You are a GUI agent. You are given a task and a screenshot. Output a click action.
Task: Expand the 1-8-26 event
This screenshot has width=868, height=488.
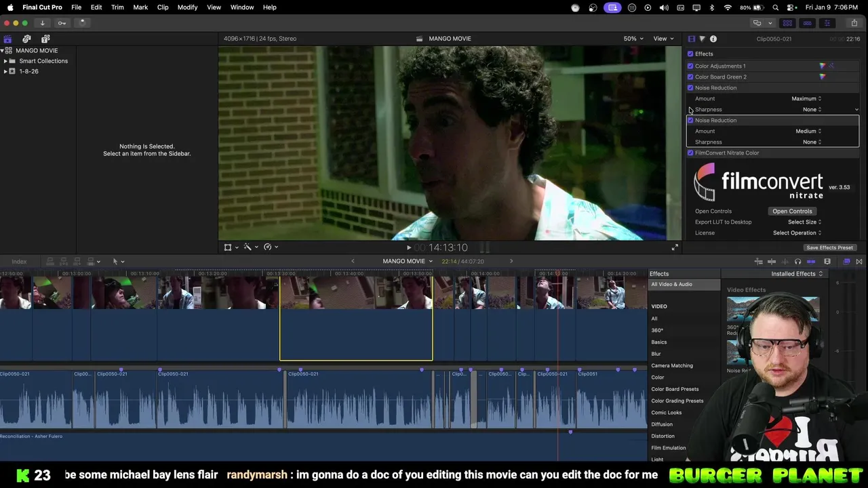click(x=5, y=71)
